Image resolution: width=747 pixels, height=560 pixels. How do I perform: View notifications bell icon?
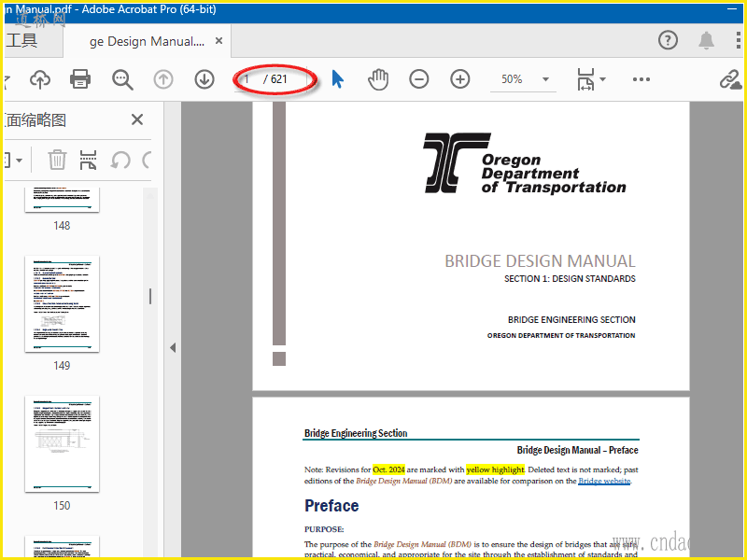[x=706, y=40]
